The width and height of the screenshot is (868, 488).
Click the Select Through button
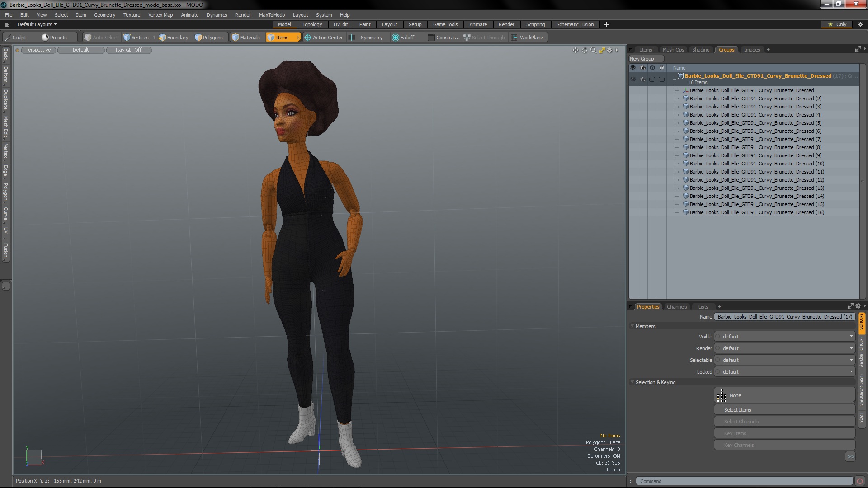[484, 38]
